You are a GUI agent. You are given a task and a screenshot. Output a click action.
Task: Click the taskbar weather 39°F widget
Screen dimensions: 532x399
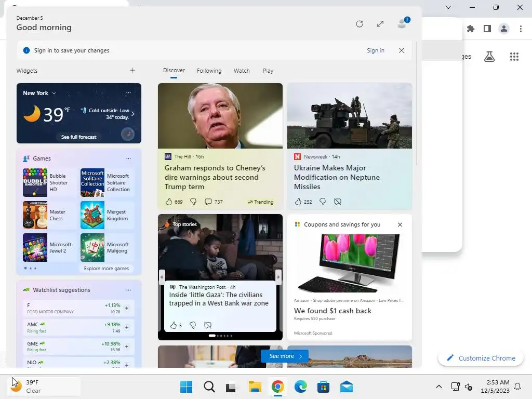(44, 386)
